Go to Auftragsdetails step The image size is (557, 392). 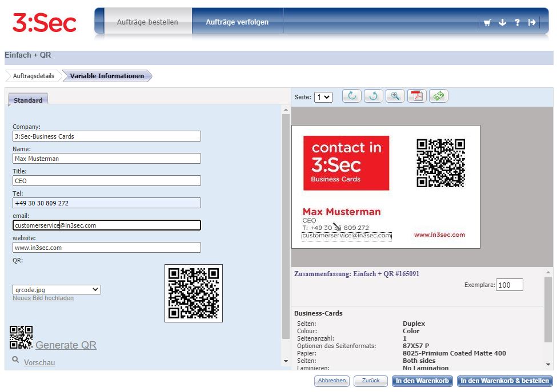pos(33,76)
